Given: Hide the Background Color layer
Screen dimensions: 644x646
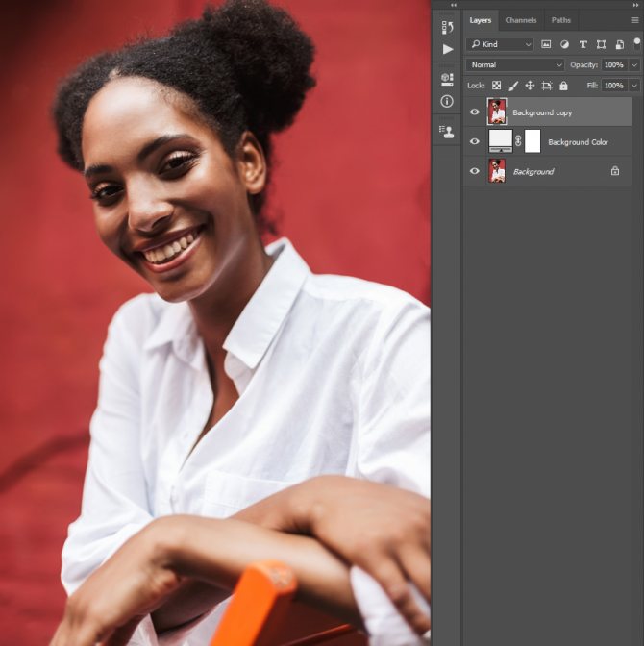Looking at the screenshot, I should click(474, 142).
